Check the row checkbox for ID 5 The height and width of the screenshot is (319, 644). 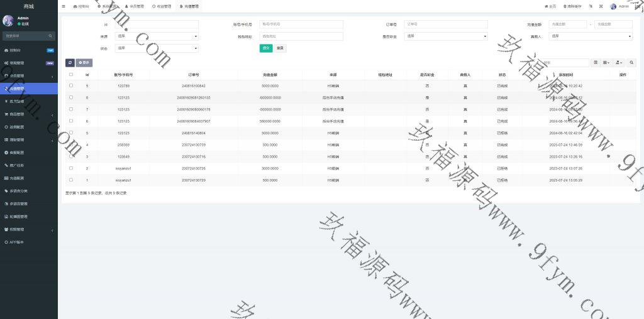click(x=71, y=132)
